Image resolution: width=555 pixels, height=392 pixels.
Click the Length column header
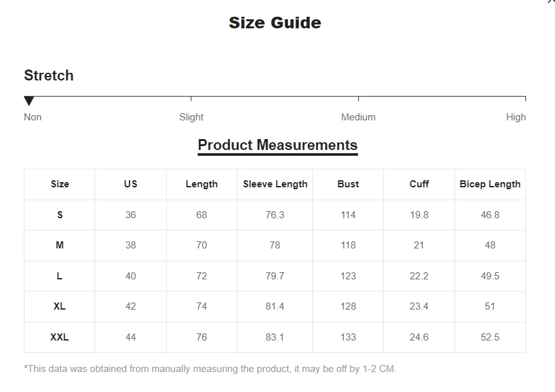coord(202,184)
